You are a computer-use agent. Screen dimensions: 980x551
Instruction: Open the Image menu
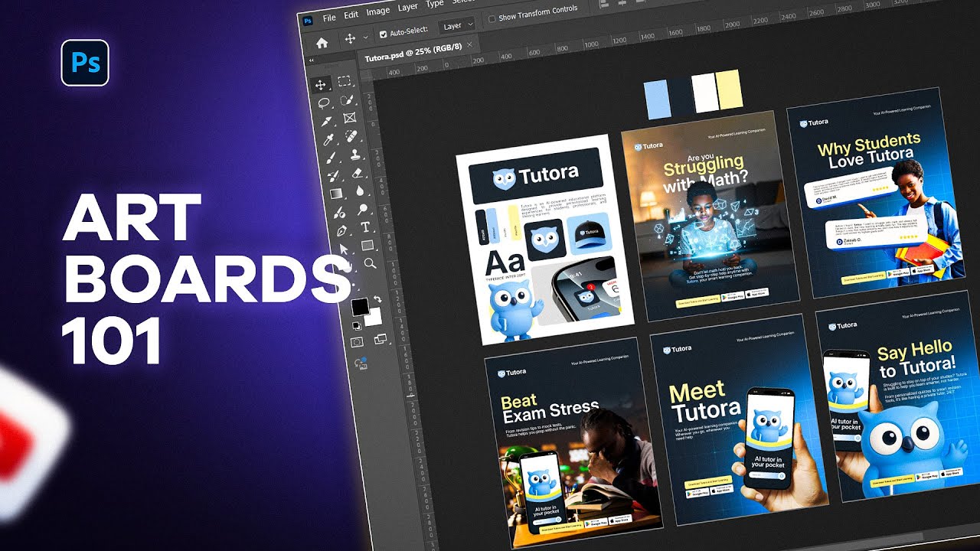point(378,11)
